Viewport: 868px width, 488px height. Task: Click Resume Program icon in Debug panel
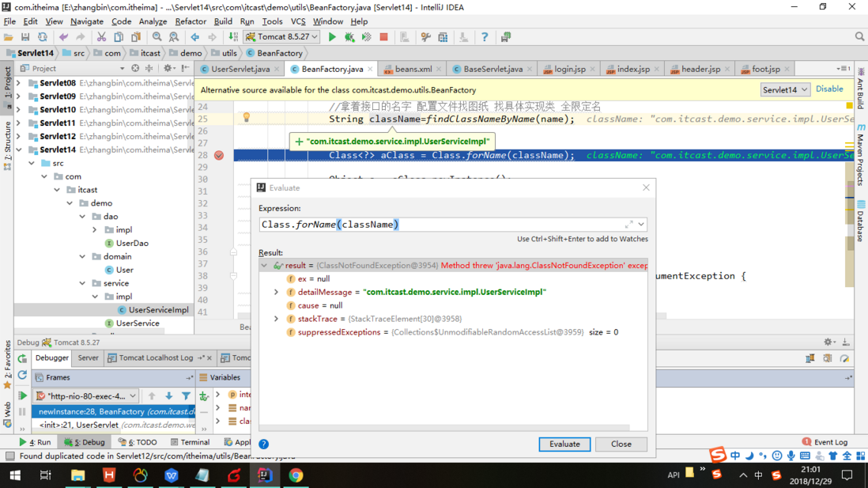22,396
